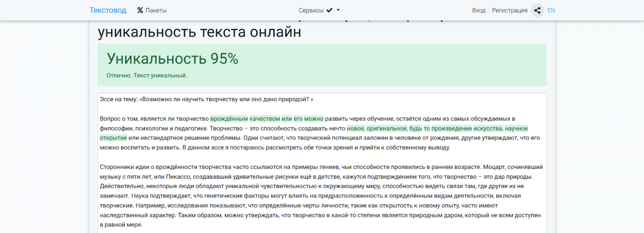Click highlighted word «открытие»

pos(113,138)
